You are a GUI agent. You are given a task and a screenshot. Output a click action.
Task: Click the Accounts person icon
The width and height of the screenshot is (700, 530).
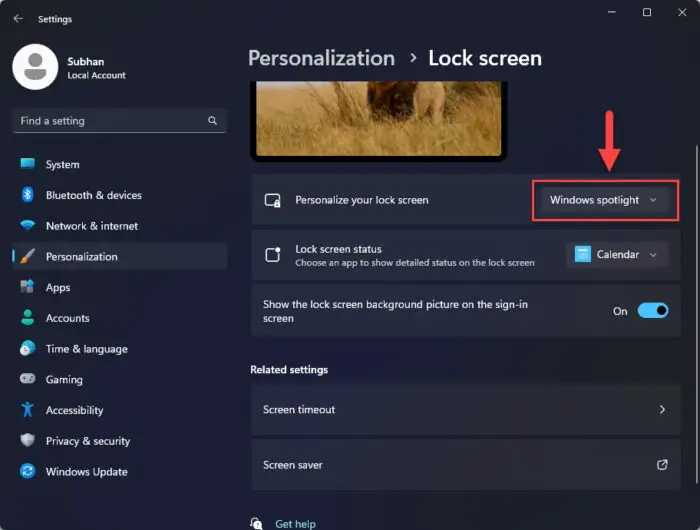point(27,318)
